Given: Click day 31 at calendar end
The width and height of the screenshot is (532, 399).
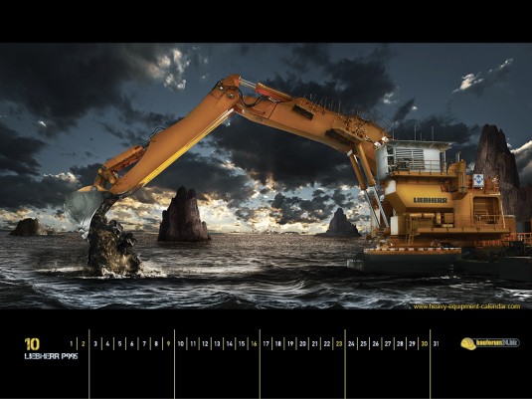Looking at the screenshot, I should point(436,344).
